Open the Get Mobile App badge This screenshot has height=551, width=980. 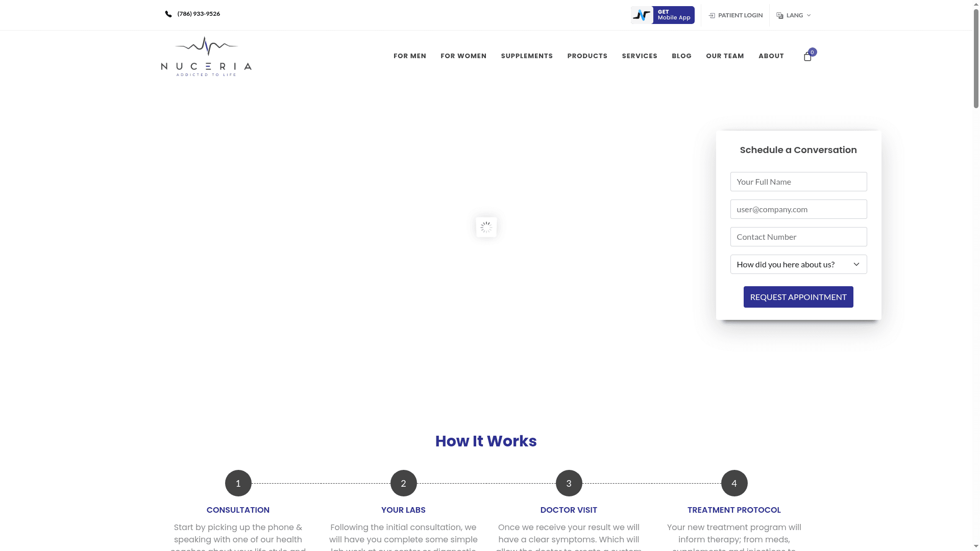[662, 15]
